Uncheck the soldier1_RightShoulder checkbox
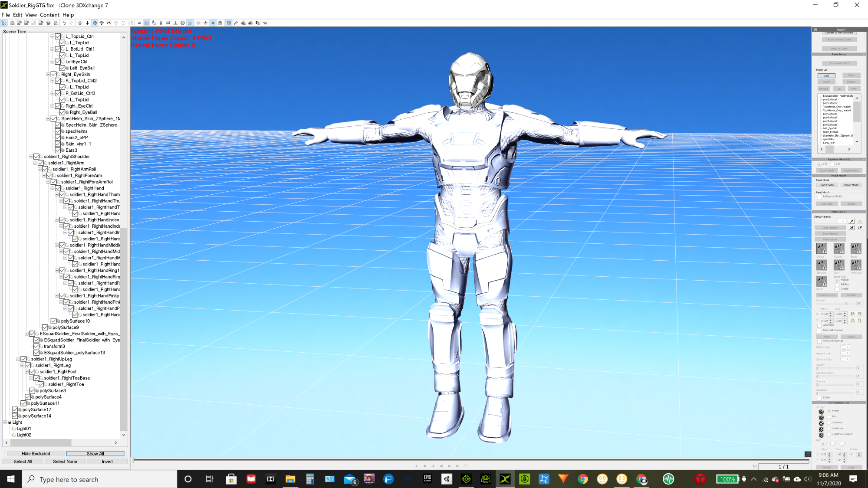This screenshot has height=488, width=868. point(36,157)
